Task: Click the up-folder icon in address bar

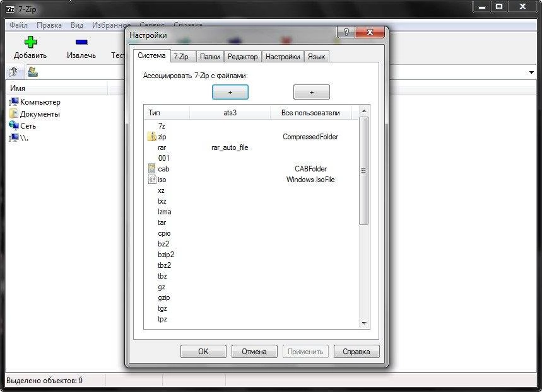Action: pos(13,72)
